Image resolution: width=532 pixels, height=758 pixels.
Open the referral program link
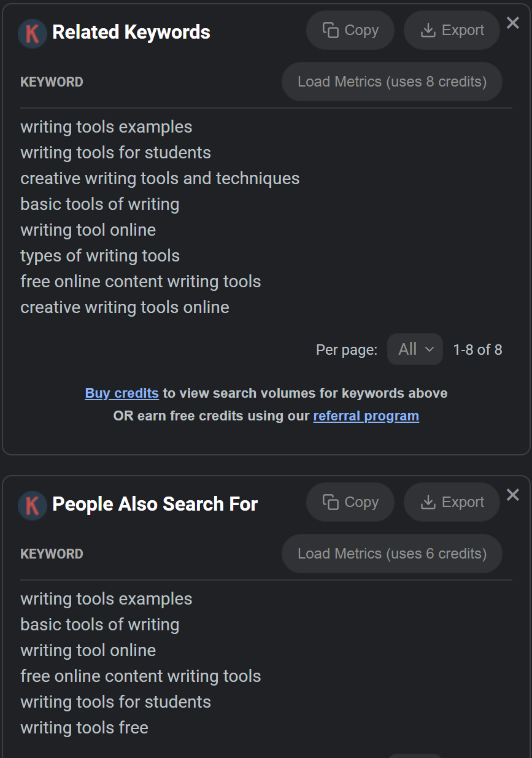coord(366,416)
